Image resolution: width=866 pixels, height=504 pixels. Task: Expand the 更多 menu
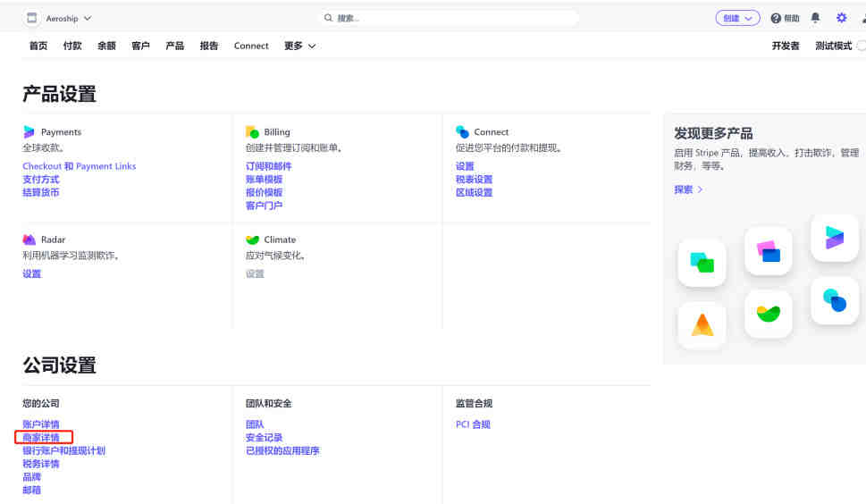coord(300,46)
